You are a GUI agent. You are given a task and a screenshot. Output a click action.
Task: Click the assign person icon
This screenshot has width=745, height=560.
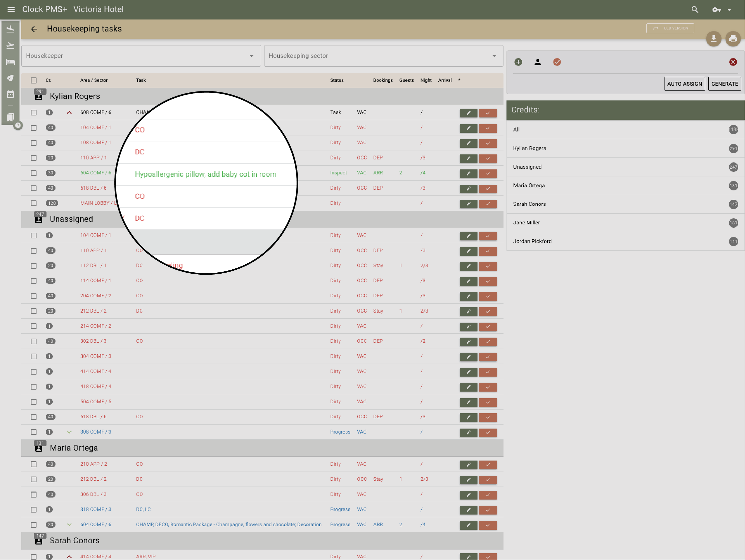[537, 62]
